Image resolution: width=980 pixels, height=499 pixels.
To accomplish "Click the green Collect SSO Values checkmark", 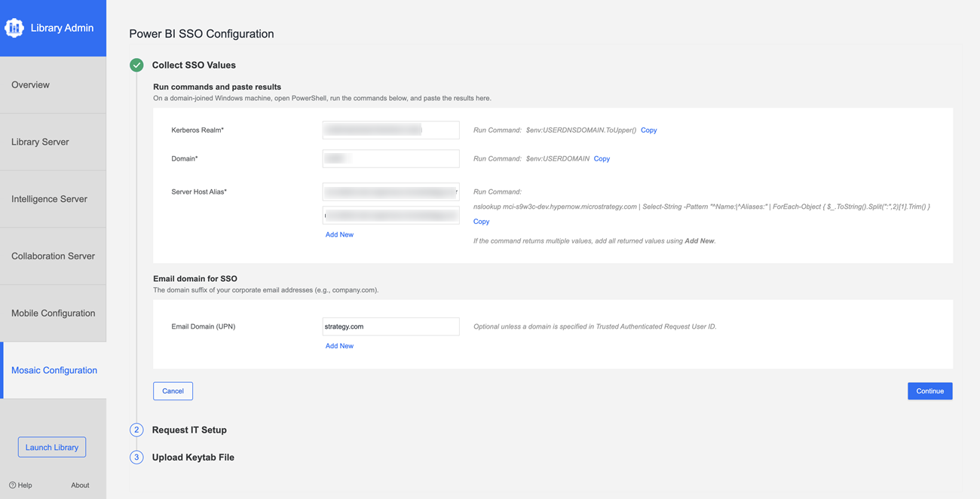I will 136,65.
